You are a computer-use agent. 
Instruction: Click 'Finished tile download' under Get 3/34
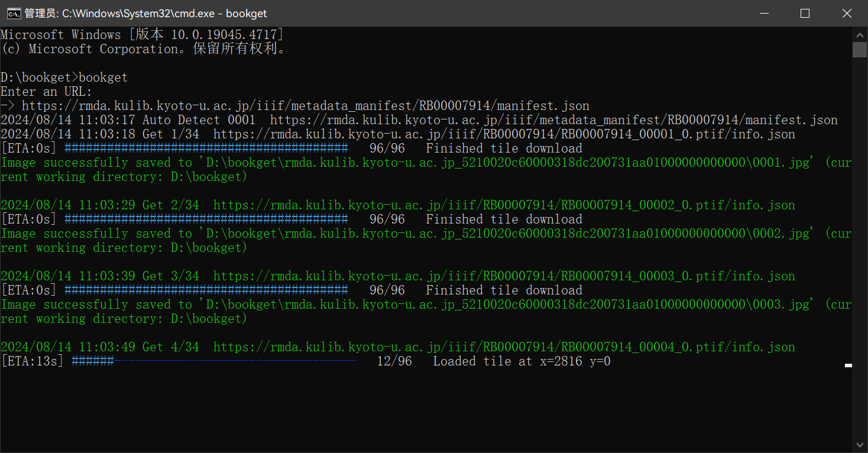pyautogui.click(x=504, y=290)
